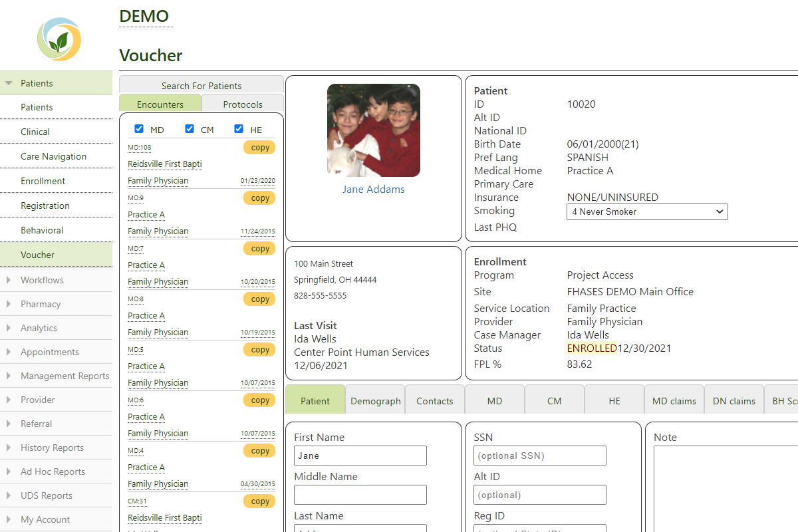Switch to the Demograph tab

coord(375,400)
